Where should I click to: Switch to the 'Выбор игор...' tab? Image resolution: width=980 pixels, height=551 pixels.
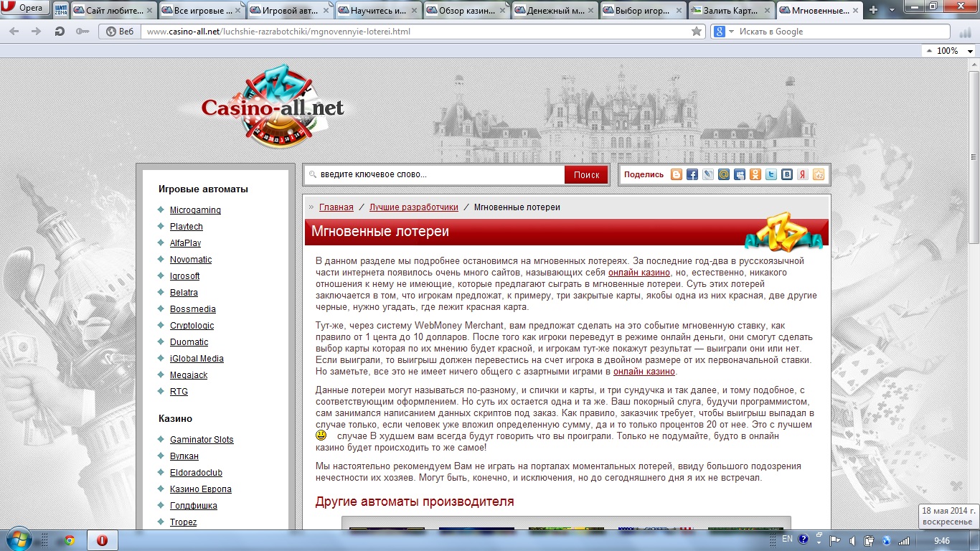tap(643, 11)
